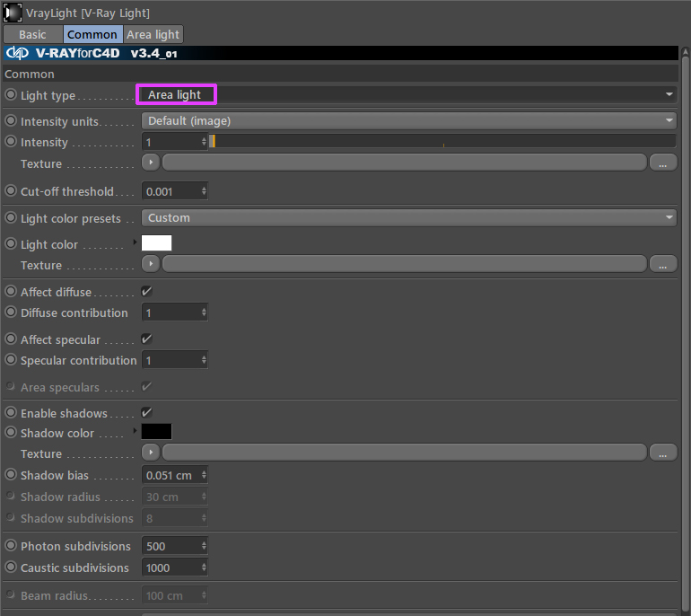Toggle animation dot for Photon subdivisions
This screenshot has width=691, height=616.
(x=11, y=545)
